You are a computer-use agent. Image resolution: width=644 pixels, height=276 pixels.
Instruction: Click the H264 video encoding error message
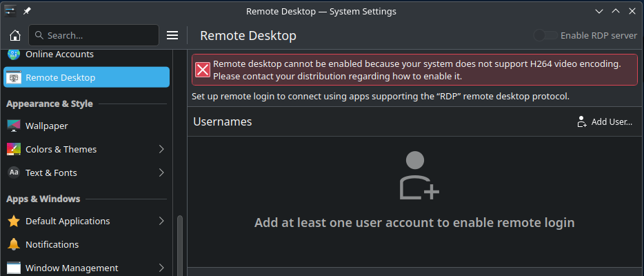coord(417,70)
